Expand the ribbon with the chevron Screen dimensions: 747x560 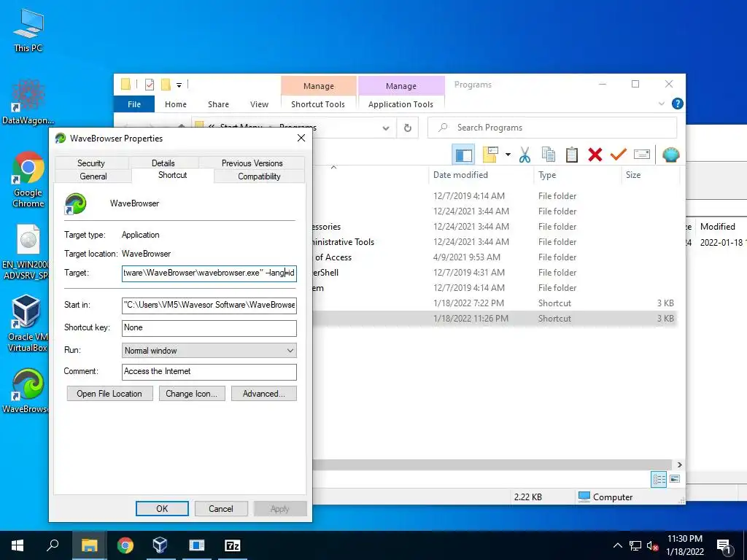pyautogui.click(x=661, y=104)
